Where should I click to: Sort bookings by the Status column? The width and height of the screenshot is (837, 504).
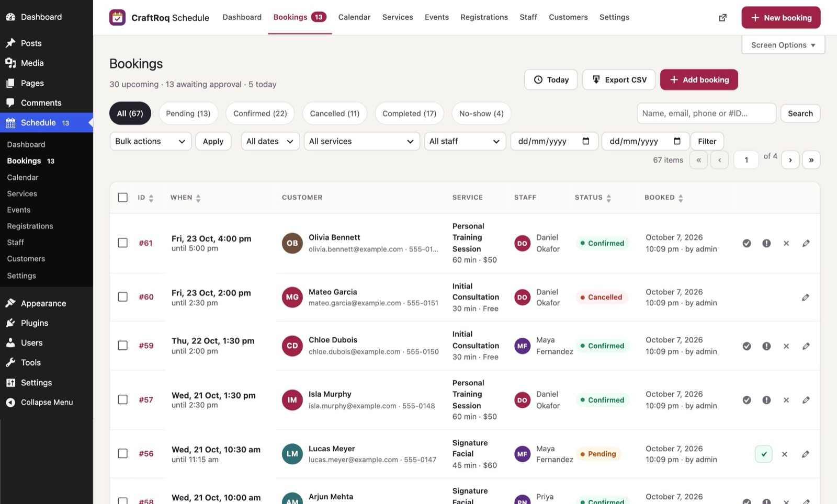(x=593, y=198)
